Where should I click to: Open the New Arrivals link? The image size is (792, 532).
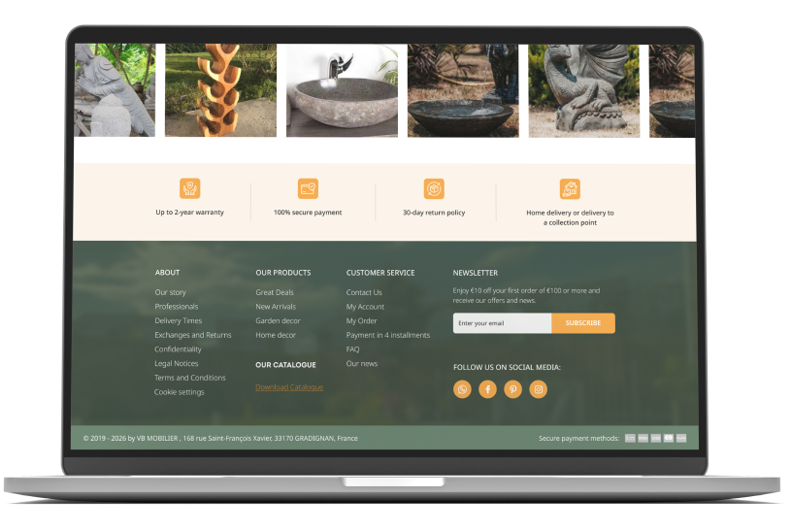click(x=276, y=307)
